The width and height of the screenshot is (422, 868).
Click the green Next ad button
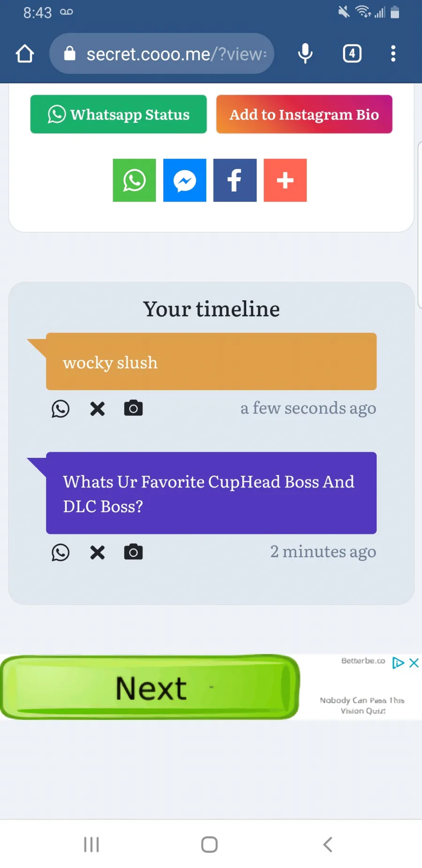point(150,688)
